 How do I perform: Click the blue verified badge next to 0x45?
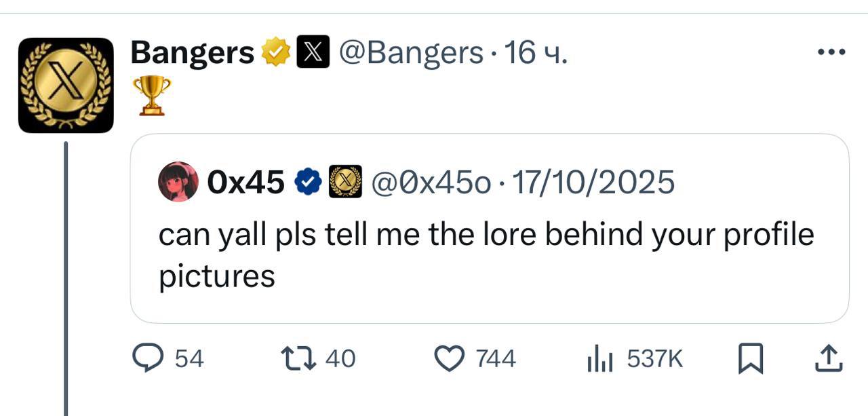pos(308,182)
